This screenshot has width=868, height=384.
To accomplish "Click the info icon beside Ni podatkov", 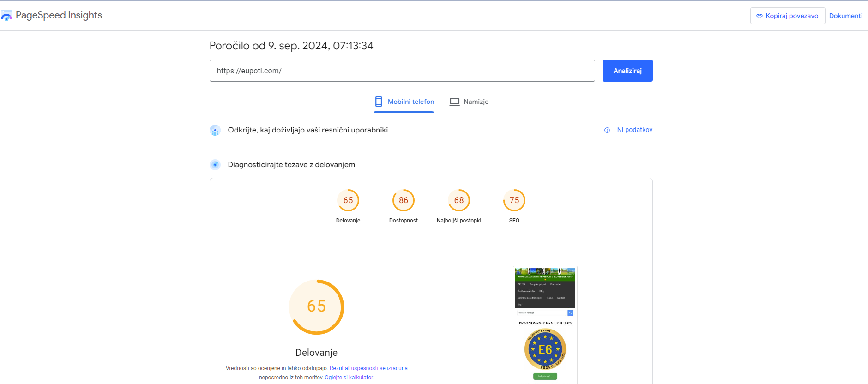I will (x=607, y=130).
